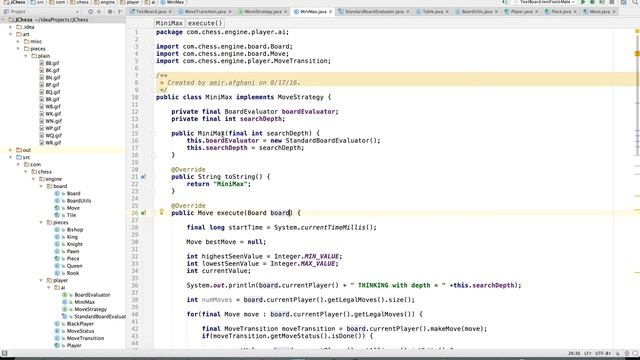Click the MinMax.java editor tab
Image resolution: width=640 pixels, height=360 pixels.
coord(312,12)
